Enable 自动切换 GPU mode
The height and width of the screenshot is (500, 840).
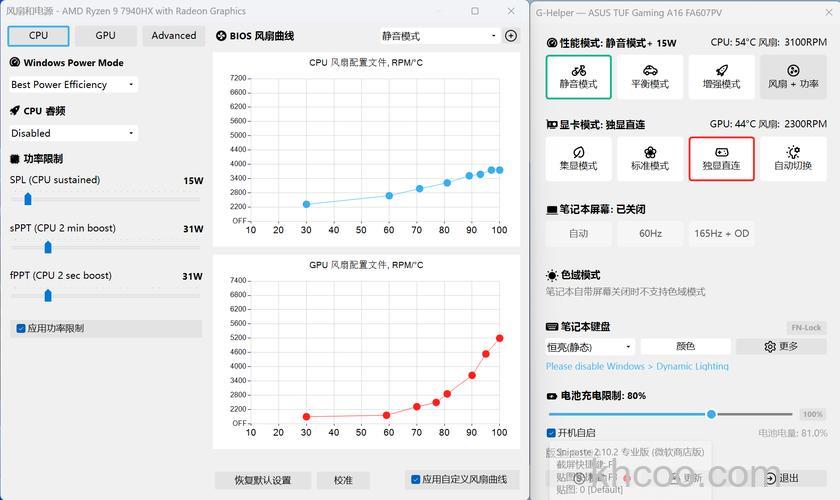pyautogui.click(x=792, y=158)
